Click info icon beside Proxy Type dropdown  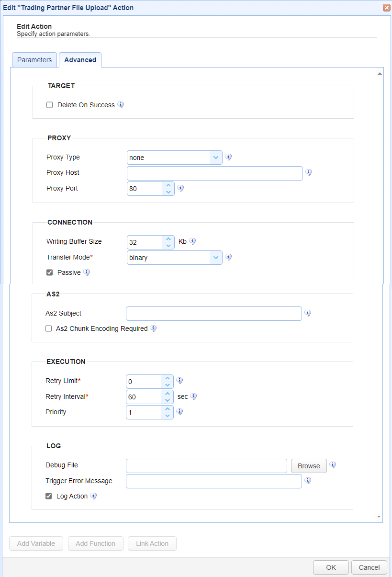pos(229,157)
